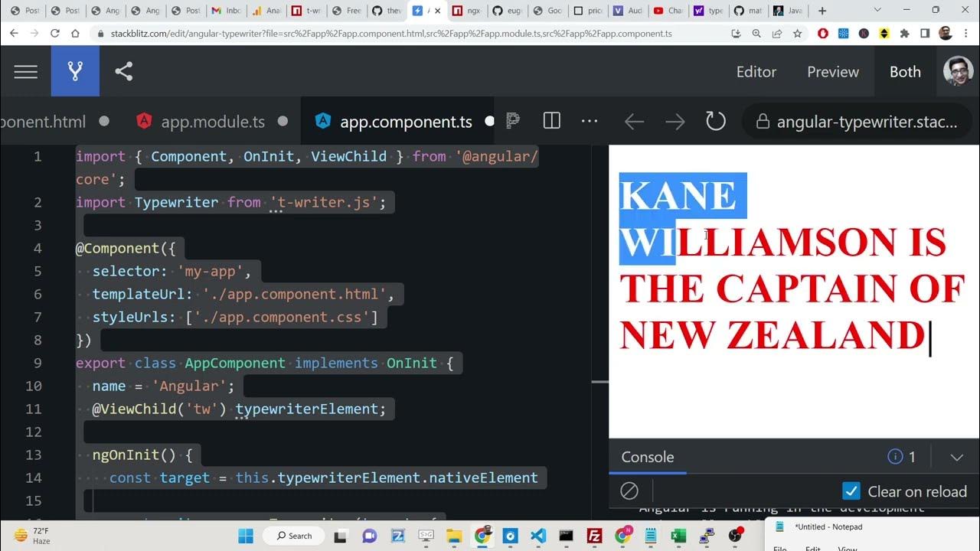Open the editor more actions menu
The width and height of the screenshot is (980, 551).
click(x=589, y=121)
